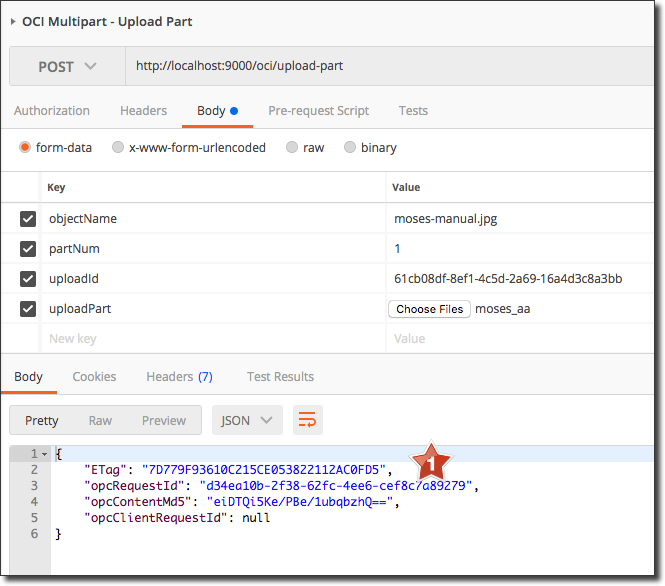Switch to the Authorization tab

pos(52,111)
